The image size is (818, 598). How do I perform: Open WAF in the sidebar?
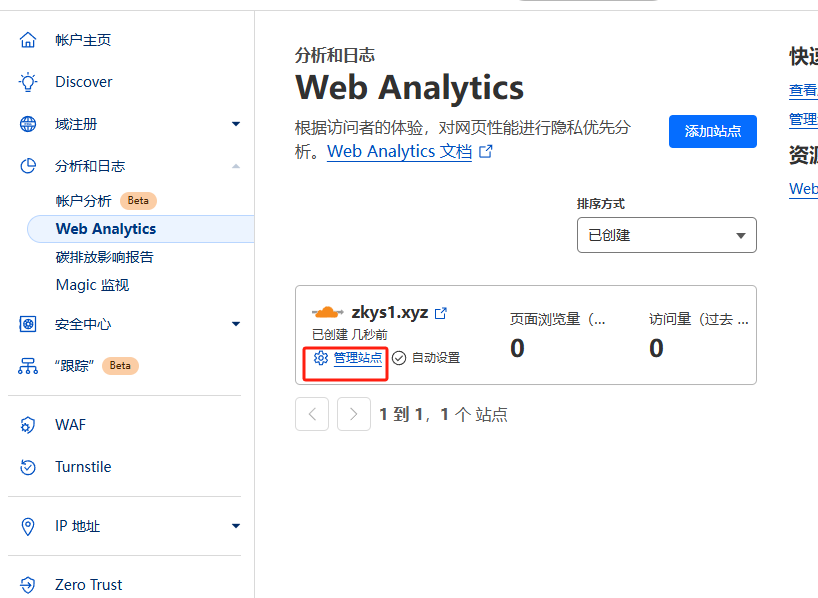[x=70, y=425]
